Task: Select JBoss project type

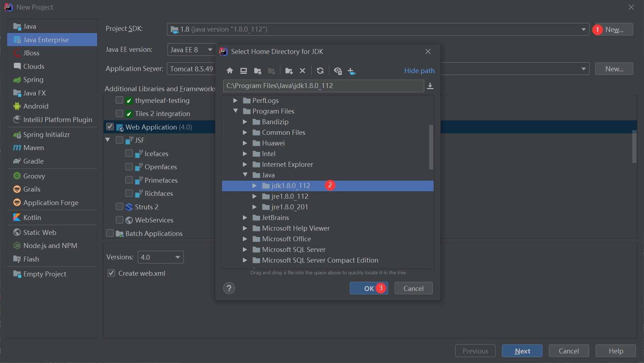Action: [x=31, y=53]
